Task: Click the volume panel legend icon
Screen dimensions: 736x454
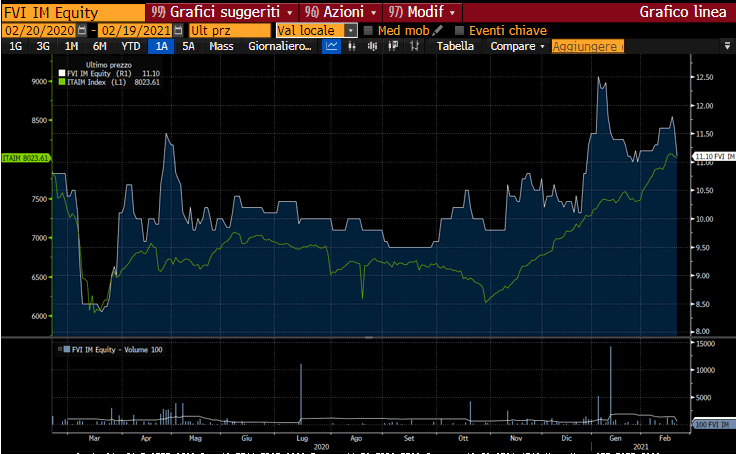Action: [x=67, y=349]
